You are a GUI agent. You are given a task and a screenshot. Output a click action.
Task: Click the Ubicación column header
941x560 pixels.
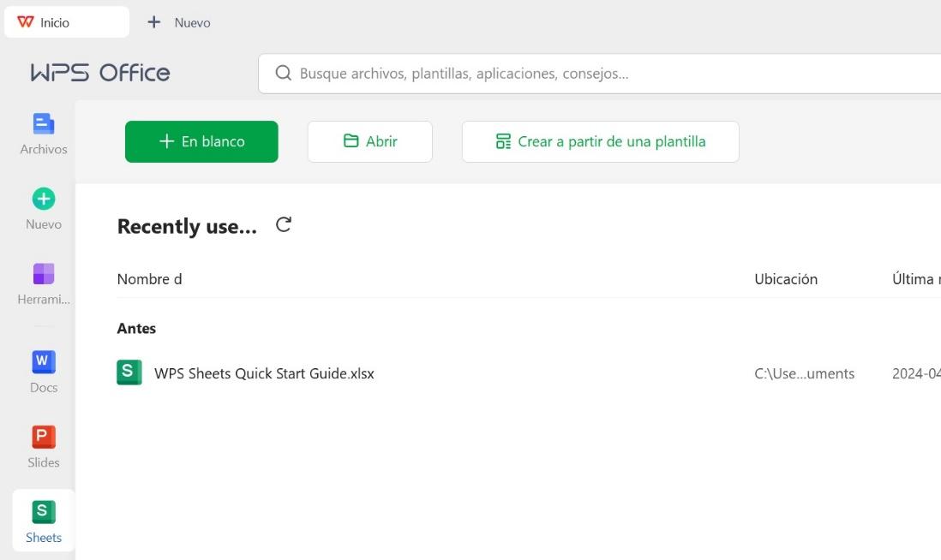(x=786, y=279)
